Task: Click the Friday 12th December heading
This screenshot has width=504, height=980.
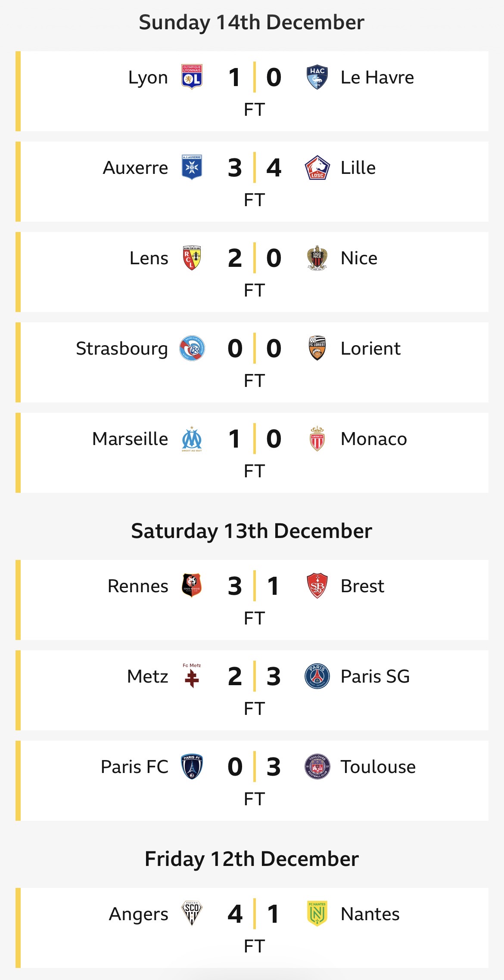Action: 252,859
